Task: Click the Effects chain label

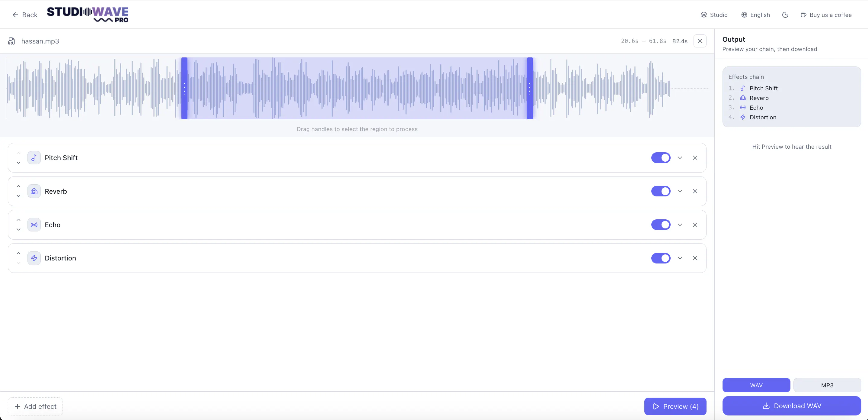Action: pyautogui.click(x=746, y=77)
